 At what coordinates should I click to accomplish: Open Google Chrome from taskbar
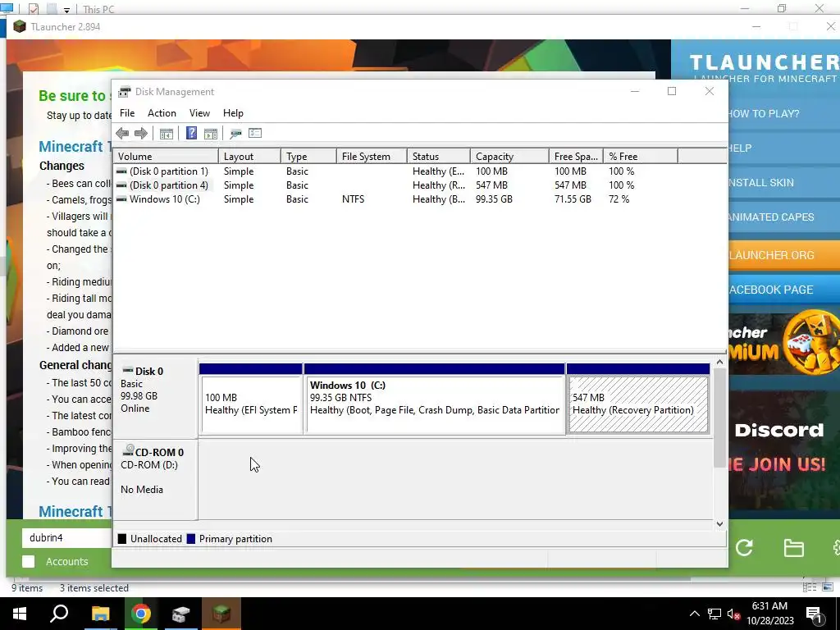coord(141,614)
